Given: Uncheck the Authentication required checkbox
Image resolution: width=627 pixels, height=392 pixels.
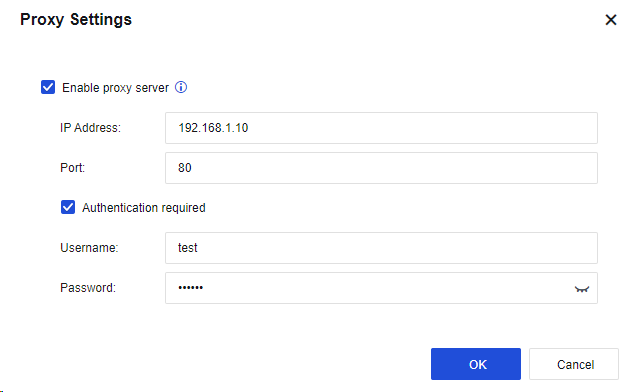Looking at the screenshot, I should (x=68, y=207).
